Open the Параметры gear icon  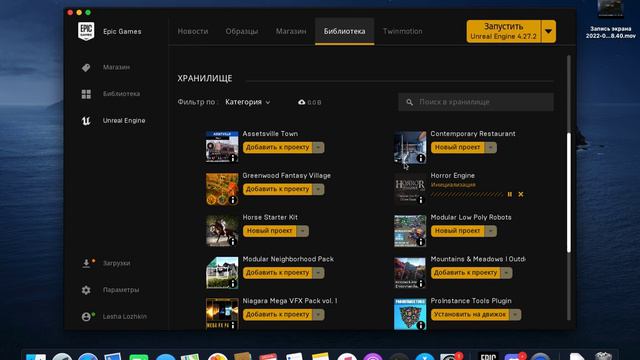(x=86, y=290)
